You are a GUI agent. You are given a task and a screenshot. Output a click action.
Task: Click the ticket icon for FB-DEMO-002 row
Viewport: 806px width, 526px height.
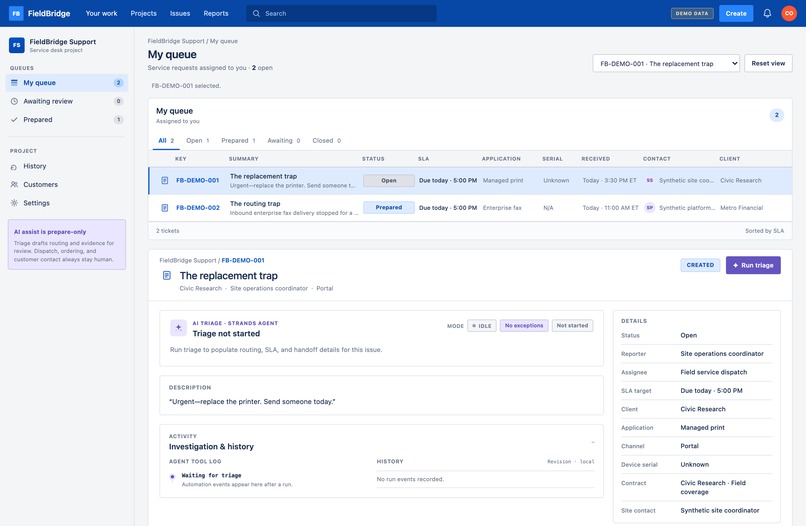pyautogui.click(x=164, y=208)
